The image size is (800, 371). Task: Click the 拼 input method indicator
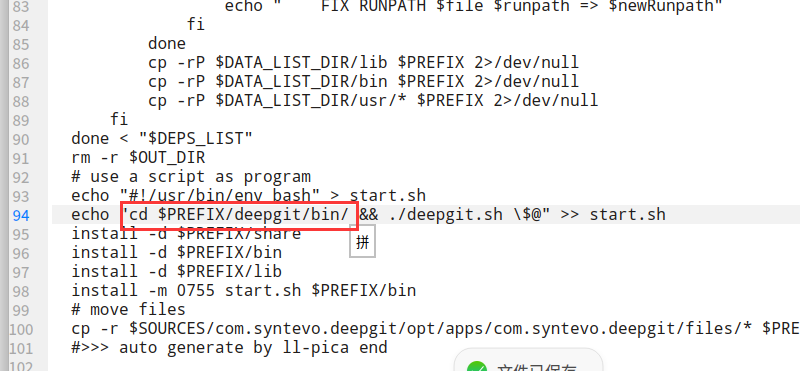click(x=362, y=243)
